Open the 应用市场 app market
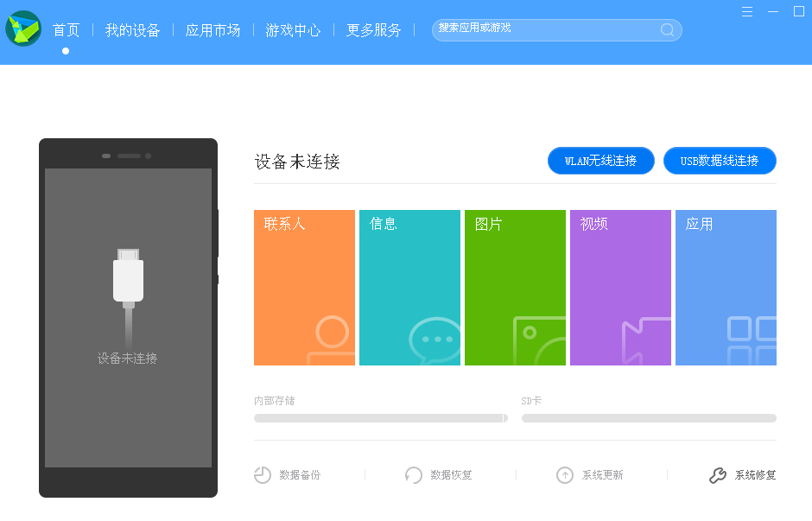 pos(213,29)
